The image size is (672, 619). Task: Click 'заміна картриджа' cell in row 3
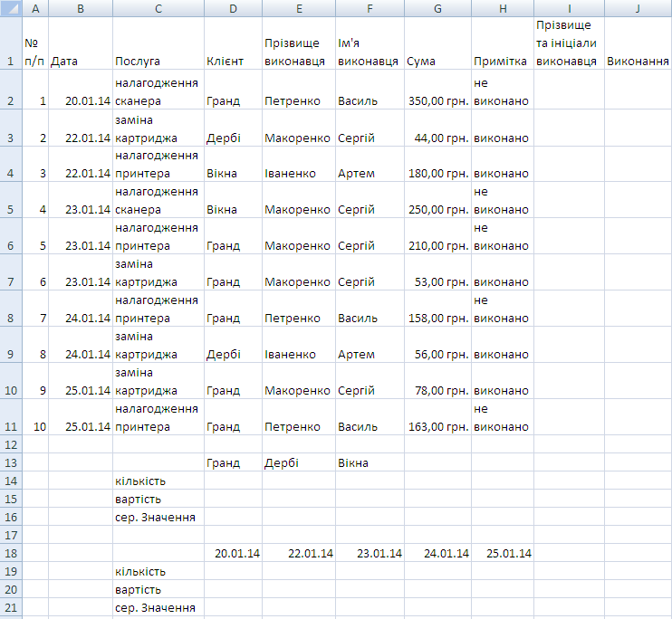coord(158,128)
